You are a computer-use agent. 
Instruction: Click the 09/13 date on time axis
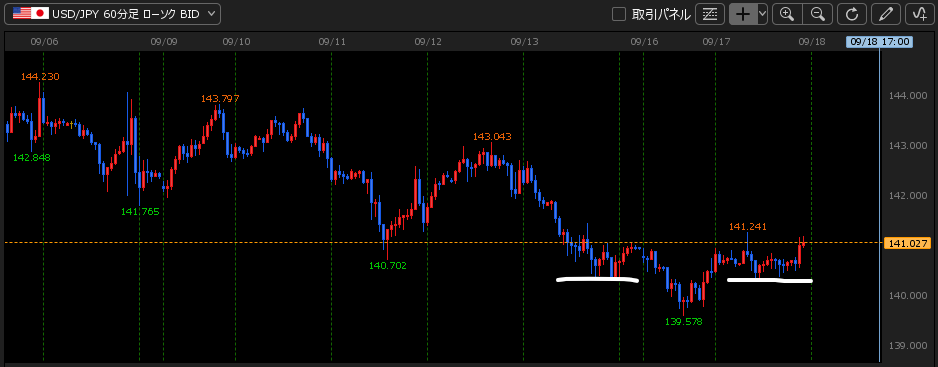tap(525, 42)
